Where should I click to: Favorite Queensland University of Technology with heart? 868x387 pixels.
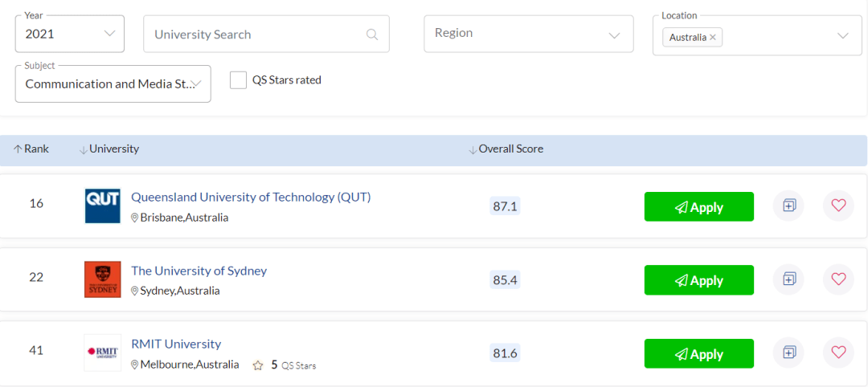pos(838,206)
